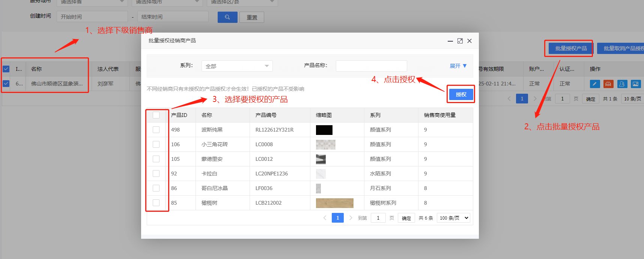Click the blue magnifier search button

coord(227,17)
